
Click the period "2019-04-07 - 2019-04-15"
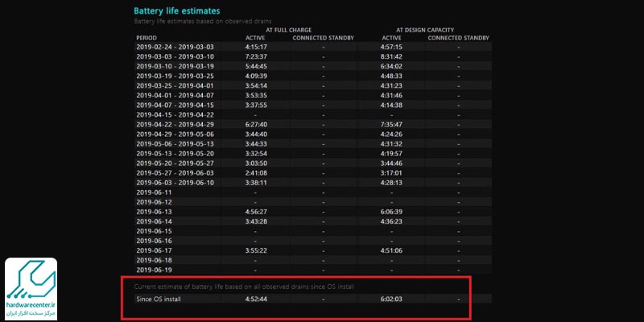coord(175,105)
